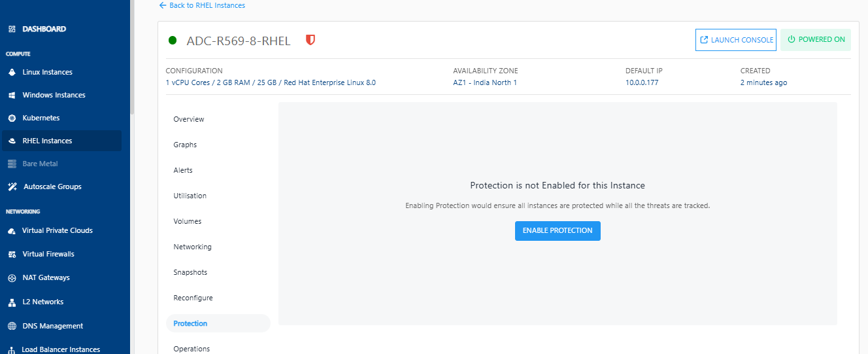This screenshot has width=868, height=354.
Task: Click the RHEL Instances red hat icon
Action: [x=12, y=141]
